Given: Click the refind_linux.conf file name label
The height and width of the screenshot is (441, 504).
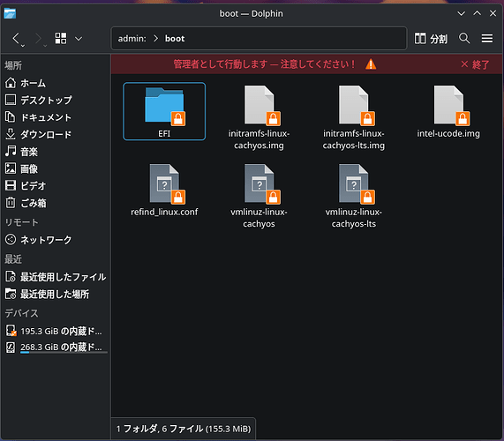Looking at the screenshot, I should tap(164, 212).
